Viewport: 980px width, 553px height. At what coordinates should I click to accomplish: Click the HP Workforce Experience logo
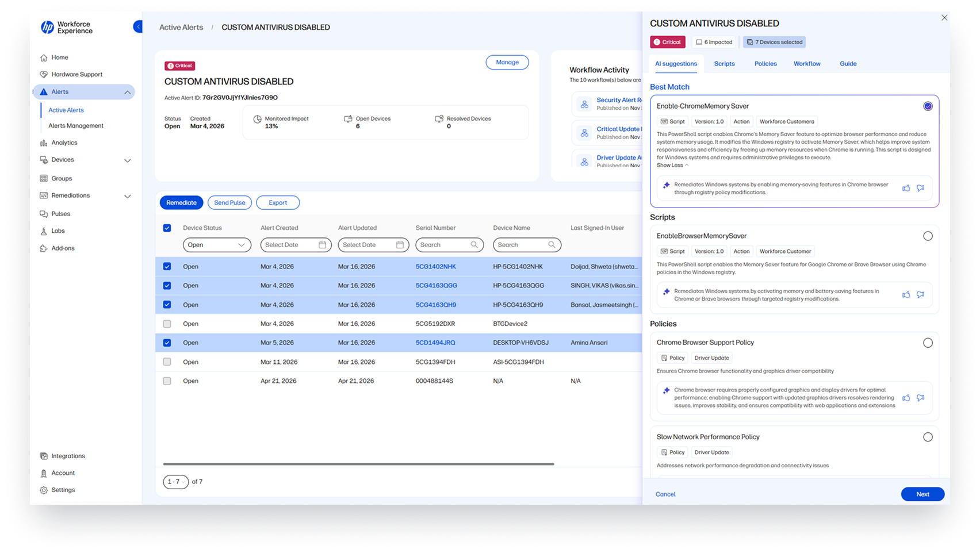(x=66, y=27)
